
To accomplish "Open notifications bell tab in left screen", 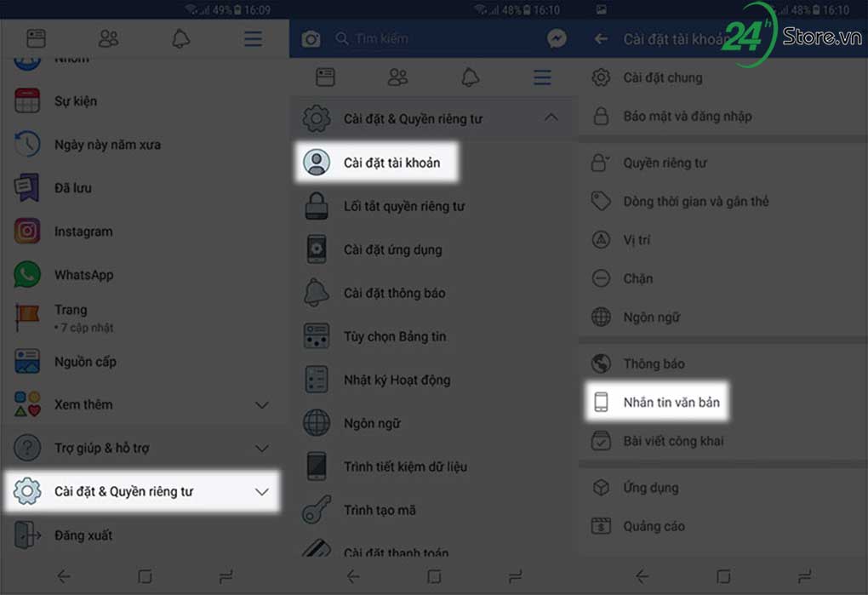I will coord(181,39).
